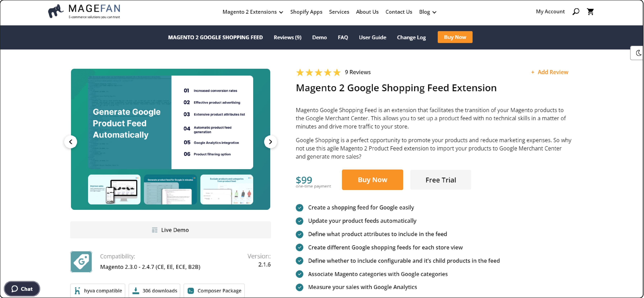
Task: Expand the Magento 2 Extensions menu
Action: click(253, 12)
